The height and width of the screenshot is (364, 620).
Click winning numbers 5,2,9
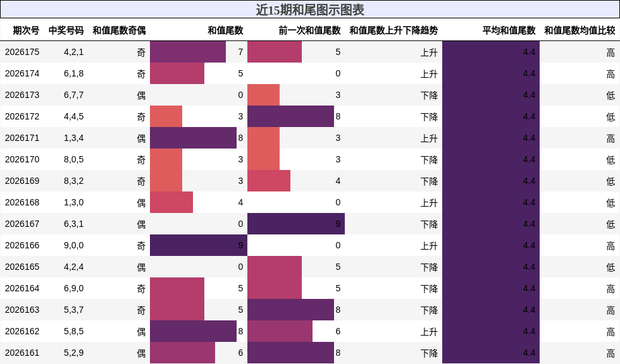point(73,353)
